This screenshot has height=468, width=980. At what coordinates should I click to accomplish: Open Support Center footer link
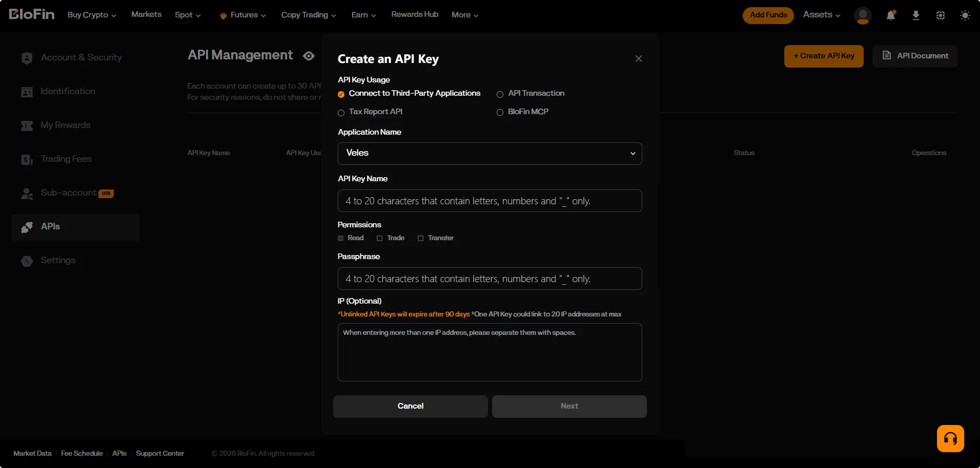pyautogui.click(x=160, y=454)
